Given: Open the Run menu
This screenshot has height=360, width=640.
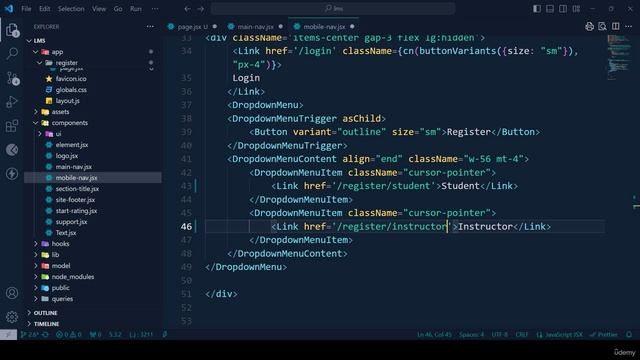Looking at the screenshot, I should [x=136, y=9].
